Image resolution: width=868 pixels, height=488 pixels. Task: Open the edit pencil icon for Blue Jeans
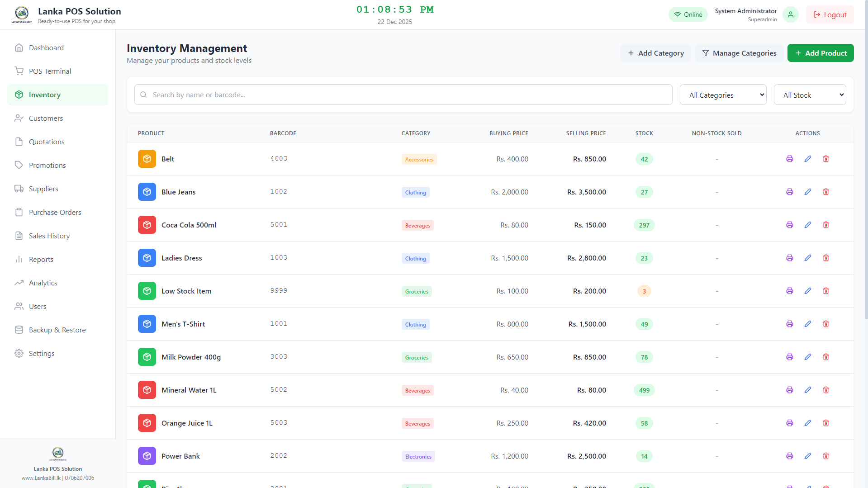808,192
